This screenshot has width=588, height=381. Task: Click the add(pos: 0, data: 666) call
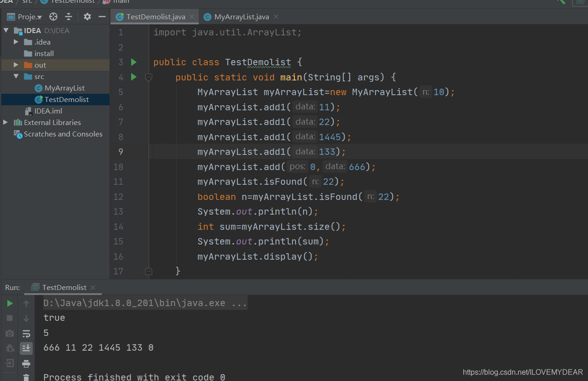(x=287, y=167)
